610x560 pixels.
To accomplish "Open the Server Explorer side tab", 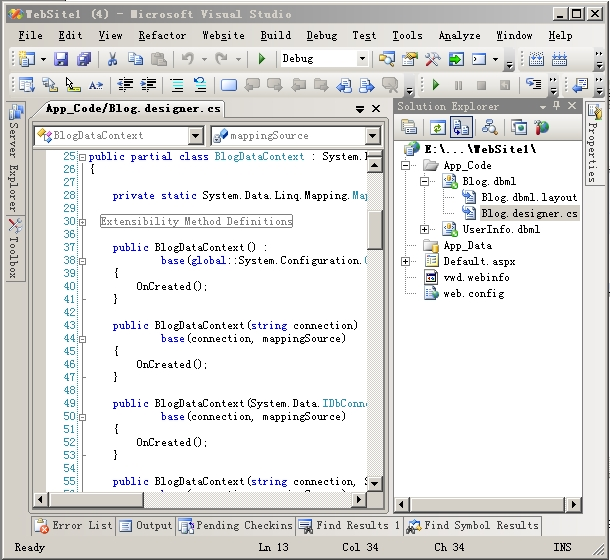I will click(x=16, y=158).
